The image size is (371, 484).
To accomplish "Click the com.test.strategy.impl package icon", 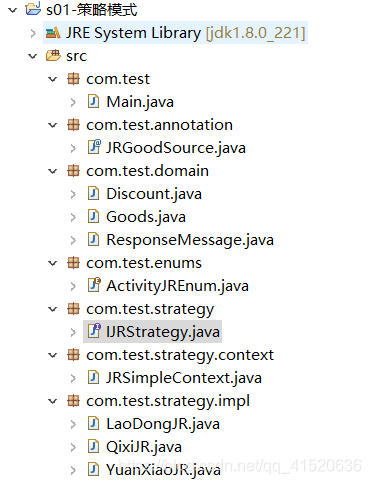I will coord(73,401).
